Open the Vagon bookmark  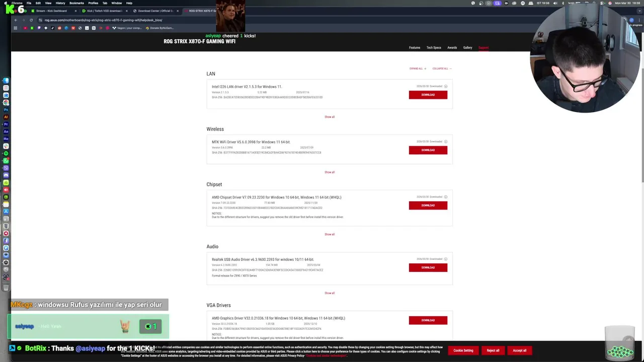click(127, 28)
